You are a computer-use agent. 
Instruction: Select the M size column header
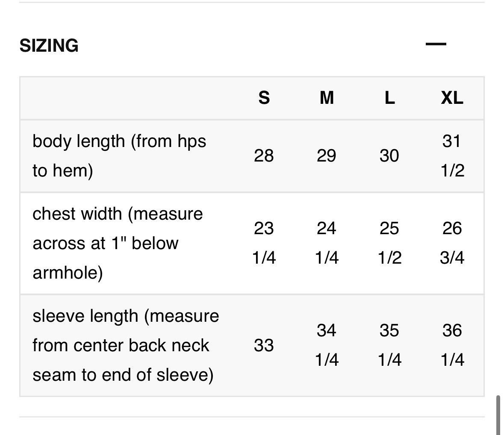327,98
